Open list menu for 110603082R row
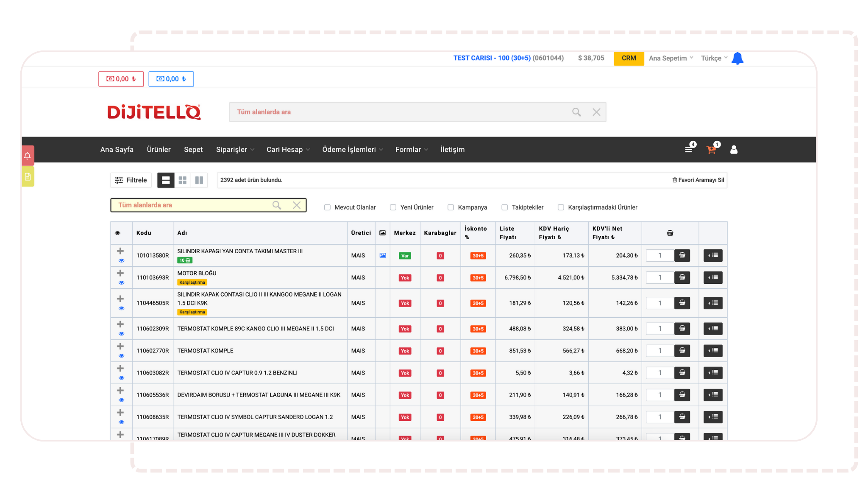The image size is (868, 503). [x=713, y=372]
